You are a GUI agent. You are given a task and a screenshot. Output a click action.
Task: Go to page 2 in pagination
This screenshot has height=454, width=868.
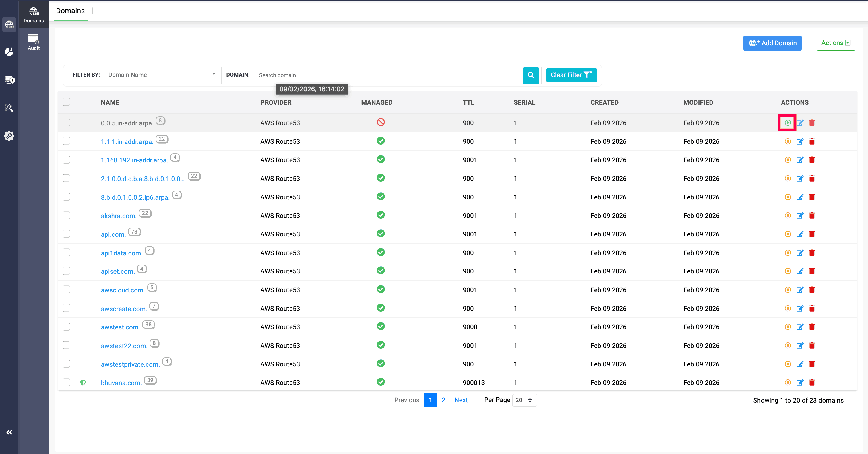click(443, 400)
